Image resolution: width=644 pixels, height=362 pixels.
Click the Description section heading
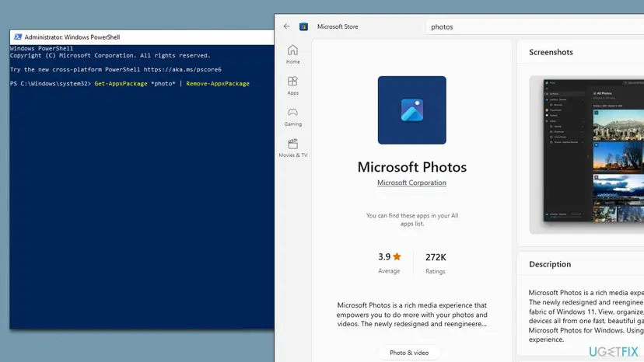(x=550, y=264)
